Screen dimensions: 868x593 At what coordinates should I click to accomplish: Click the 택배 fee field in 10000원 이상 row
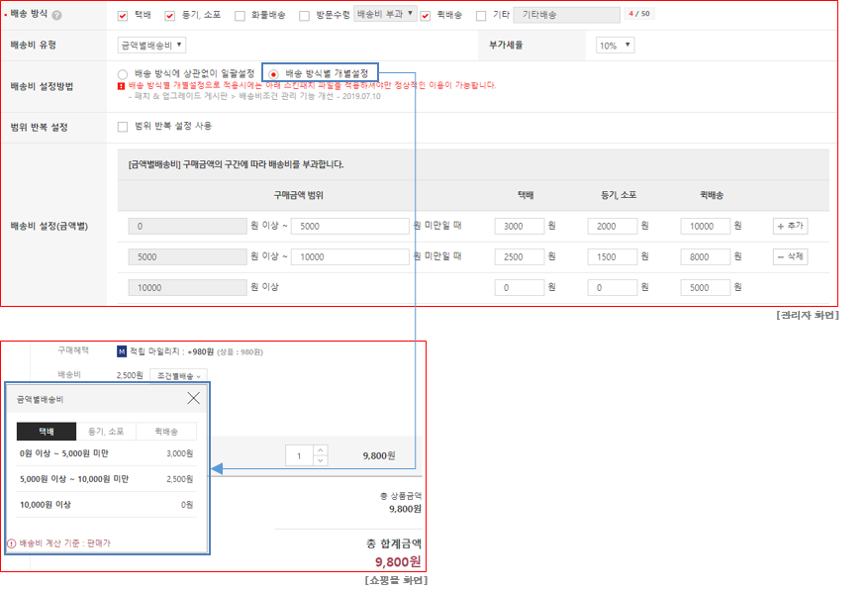coord(520,287)
